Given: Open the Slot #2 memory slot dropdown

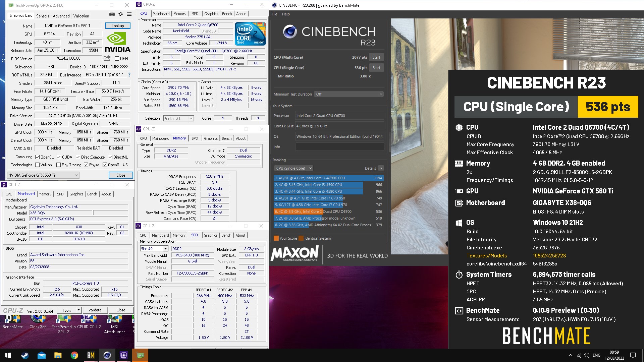Looking at the screenshot, I should (154, 249).
